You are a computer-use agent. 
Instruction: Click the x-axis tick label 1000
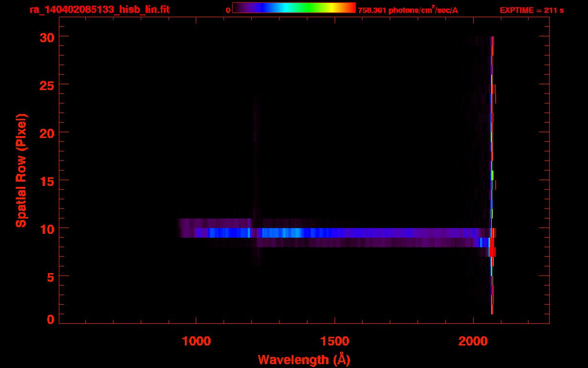(x=196, y=341)
